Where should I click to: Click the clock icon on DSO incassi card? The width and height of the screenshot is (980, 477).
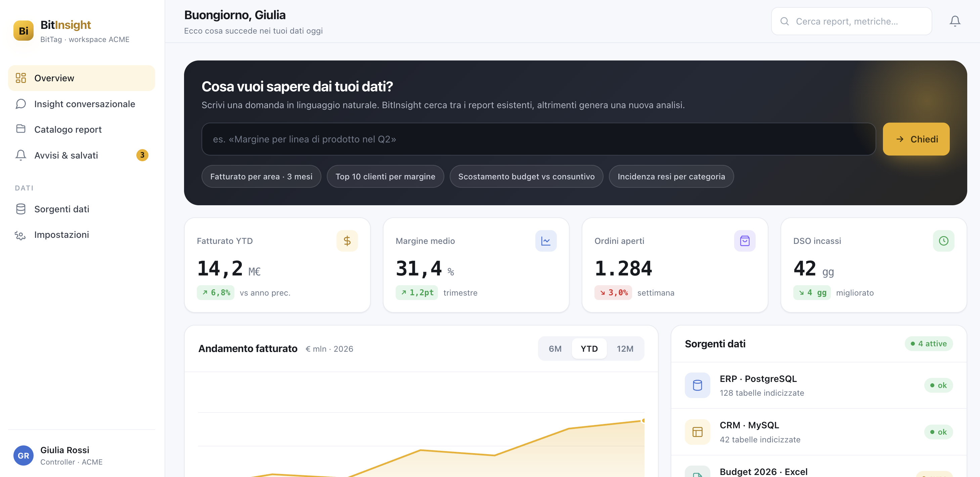(943, 241)
